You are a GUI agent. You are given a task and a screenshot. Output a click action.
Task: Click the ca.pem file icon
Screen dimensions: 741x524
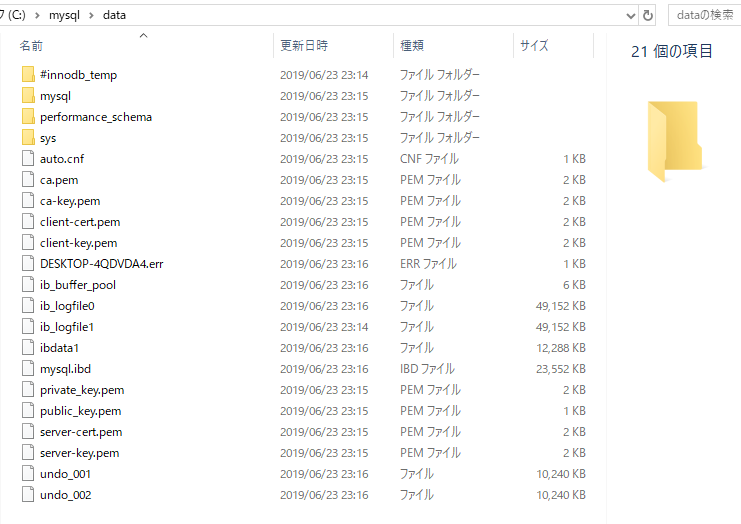coord(28,180)
